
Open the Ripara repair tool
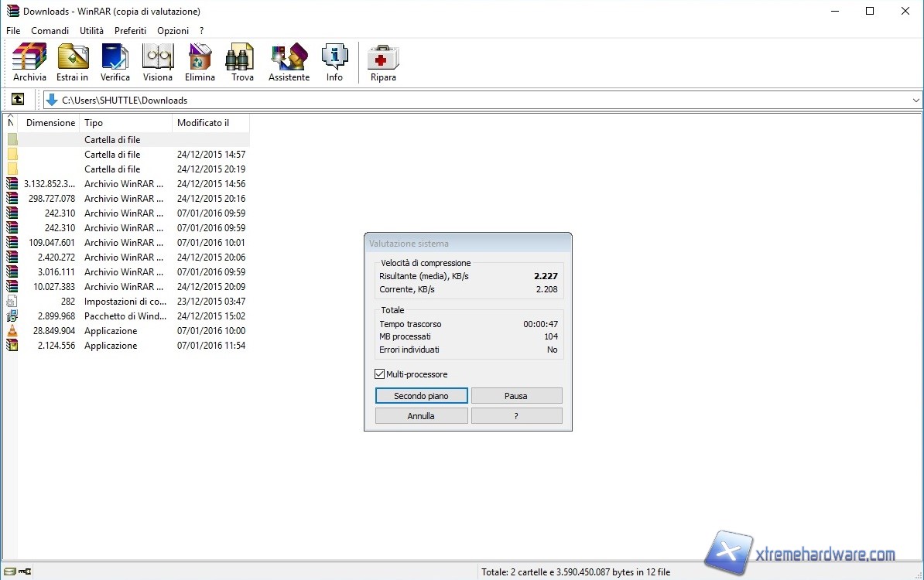pyautogui.click(x=382, y=62)
